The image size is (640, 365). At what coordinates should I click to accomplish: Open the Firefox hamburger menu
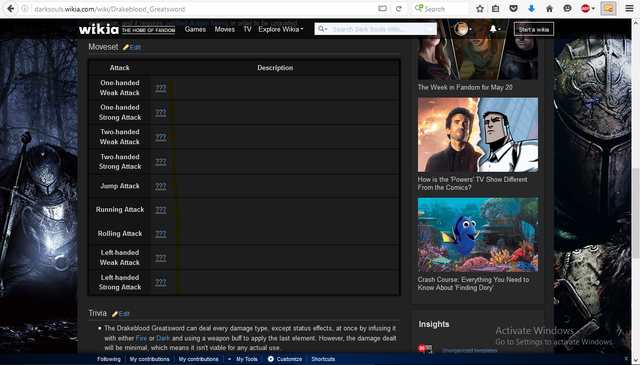[629, 9]
